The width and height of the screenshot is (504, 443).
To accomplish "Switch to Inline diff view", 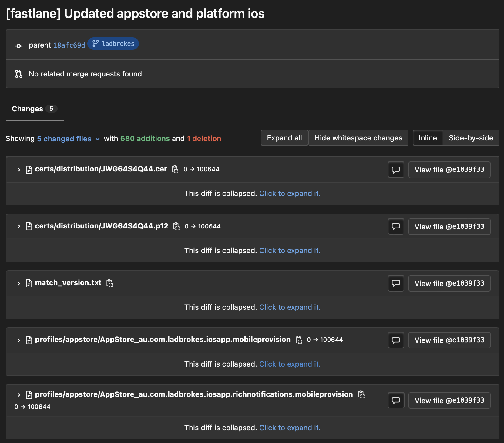I will [428, 138].
